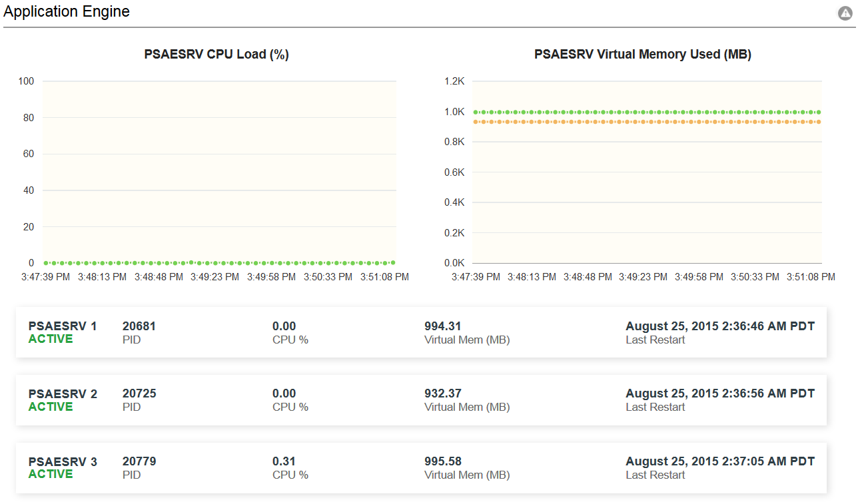Click last restart time 2:36:56 AM PDT

(720, 393)
